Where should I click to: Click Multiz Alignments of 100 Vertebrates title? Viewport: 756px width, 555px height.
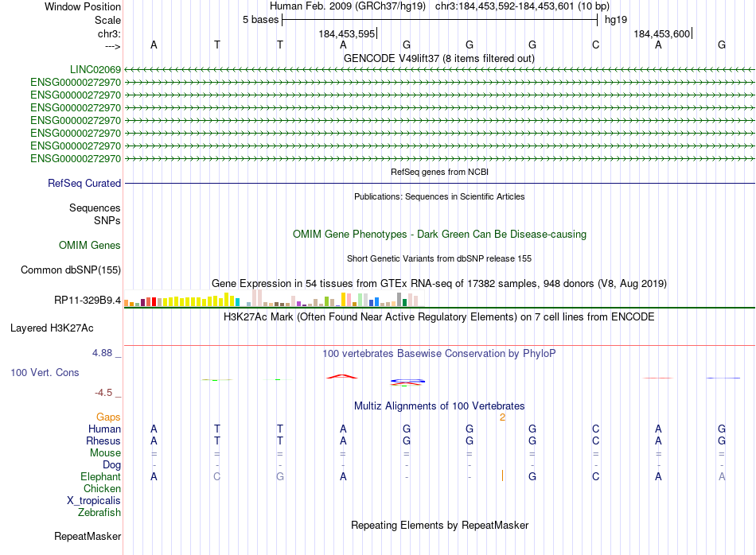tap(439, 406)
